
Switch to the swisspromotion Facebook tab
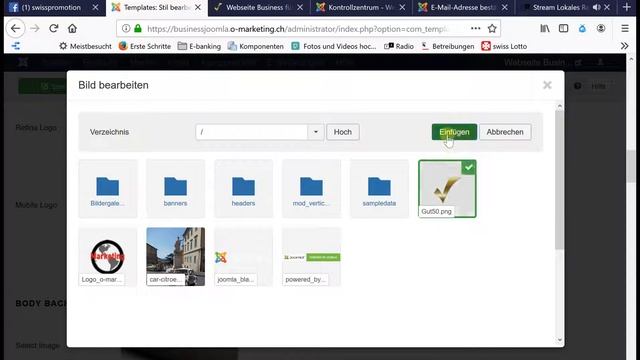[x=51, y=7]
